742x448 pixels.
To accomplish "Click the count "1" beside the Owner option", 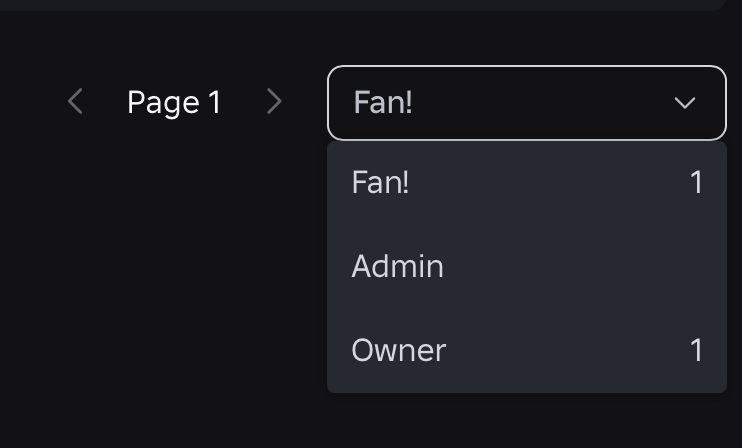I will pos(696,351).
